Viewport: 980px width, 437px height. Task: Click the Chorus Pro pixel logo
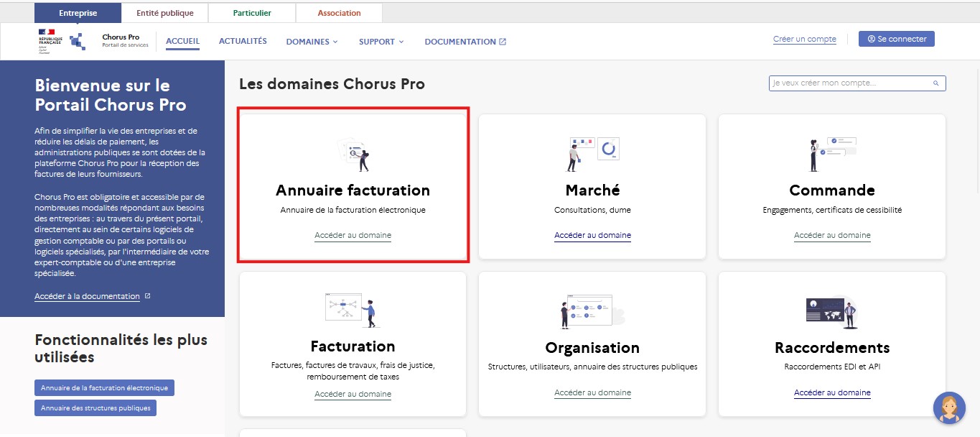tap(78, 41)
